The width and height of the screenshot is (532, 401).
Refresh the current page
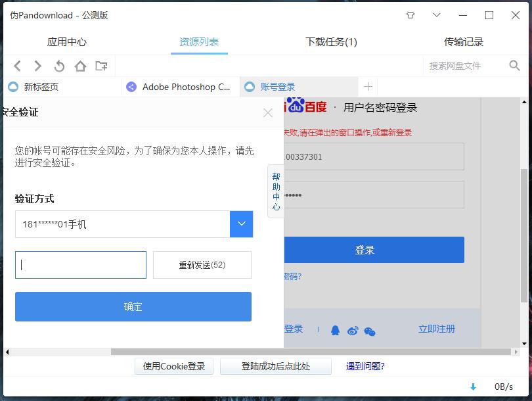point(58,66)
